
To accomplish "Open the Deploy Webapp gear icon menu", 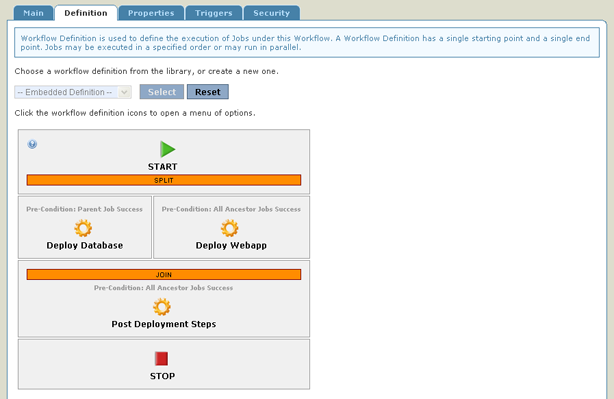I will (x=229, y=228).
